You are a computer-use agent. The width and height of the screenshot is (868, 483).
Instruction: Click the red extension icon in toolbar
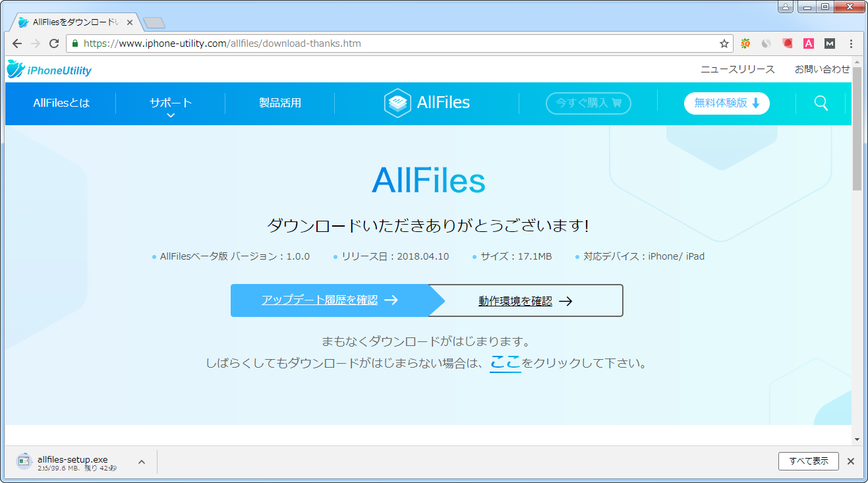(788, 43)
